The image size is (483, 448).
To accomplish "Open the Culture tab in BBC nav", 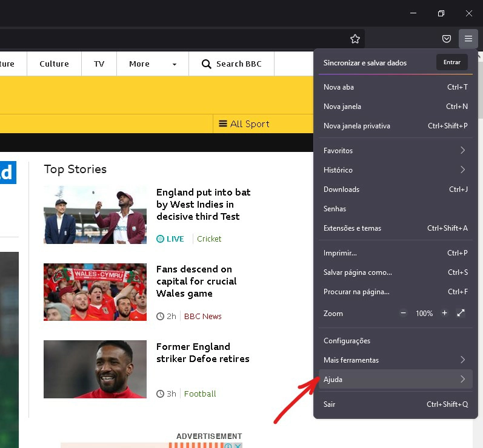I will [54, 64].
